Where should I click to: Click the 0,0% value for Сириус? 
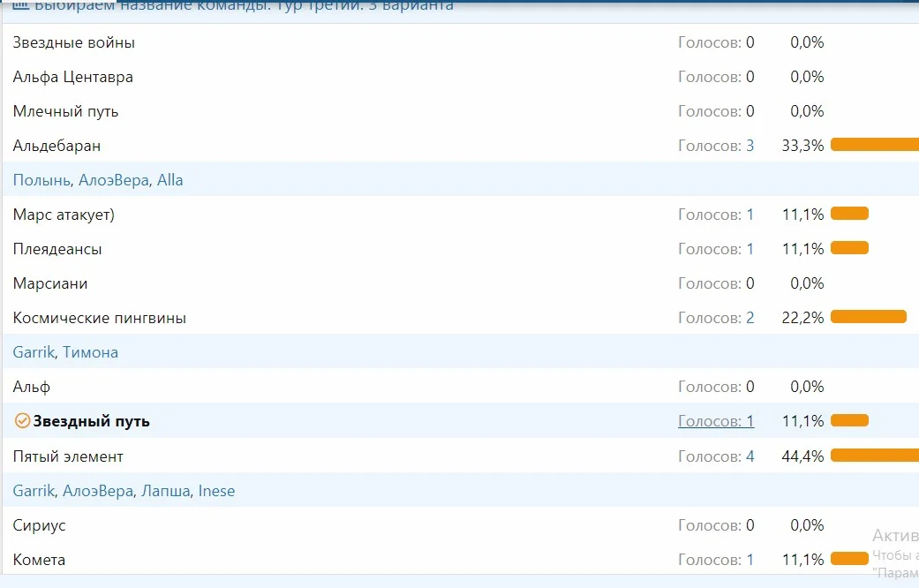[x=807, y=525]
